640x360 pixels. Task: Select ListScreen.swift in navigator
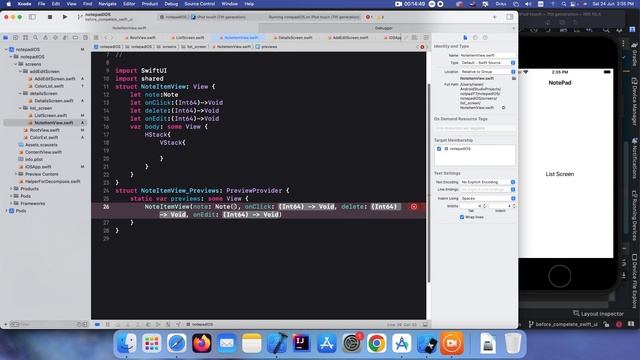pyautogui.click(x=50, y=116)
